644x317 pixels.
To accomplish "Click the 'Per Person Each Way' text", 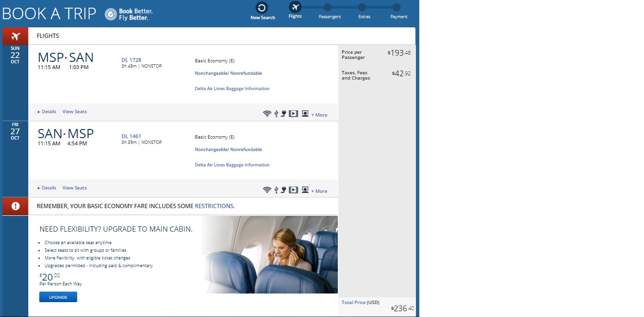I will [60, 284].
